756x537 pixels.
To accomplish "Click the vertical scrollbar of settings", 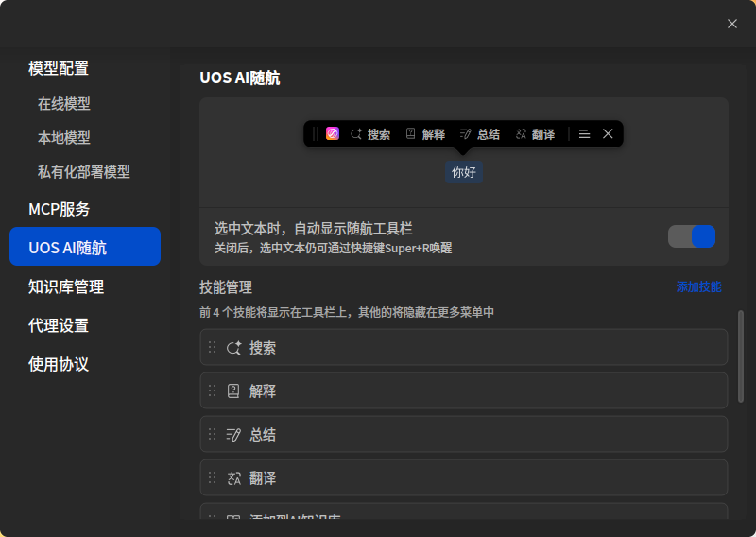I will [741, 356].
